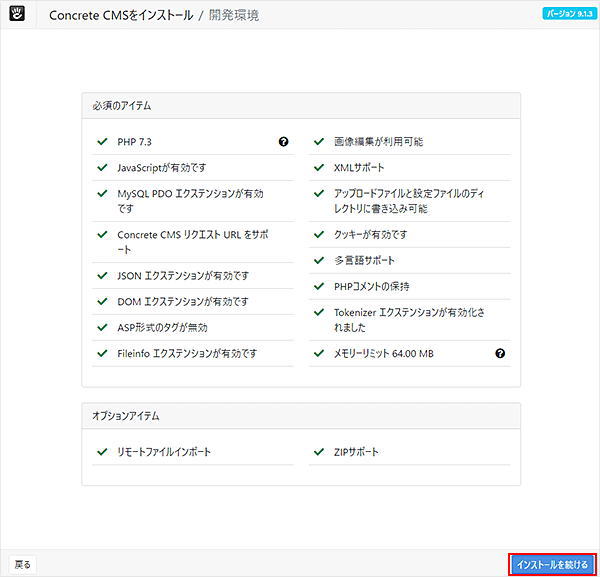Click the 開発環境 breadcrumb text
This screenshot has width=600, height=577.
(234, 15)
